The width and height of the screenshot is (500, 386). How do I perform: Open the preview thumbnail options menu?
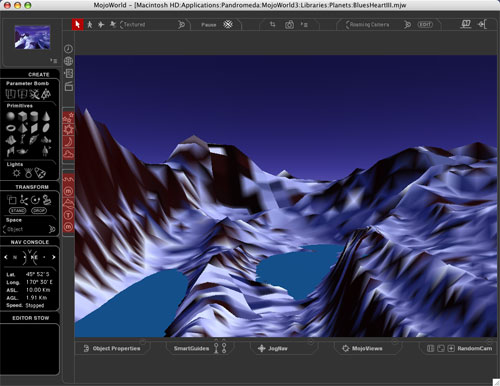click(x=54, y=61)
